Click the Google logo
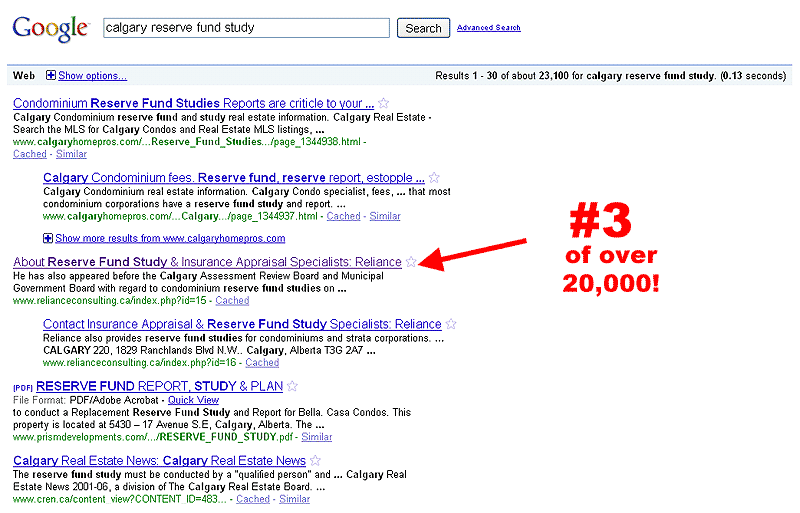 coord(51,29)
